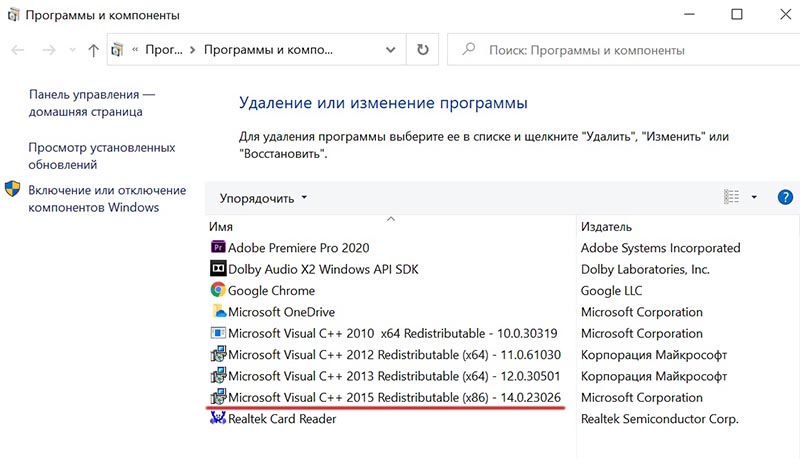
Task: Select Visual C++ 2010 x64 Redistributable entry
Action: [392, 334]
